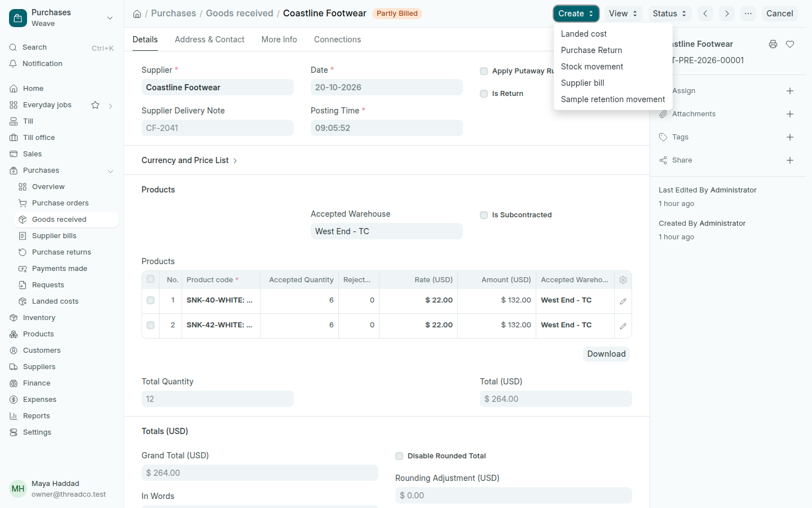This screenshot has height=508, width=812.
Task: Add a tag with the plus icon
Action: [x=790, y=137]
